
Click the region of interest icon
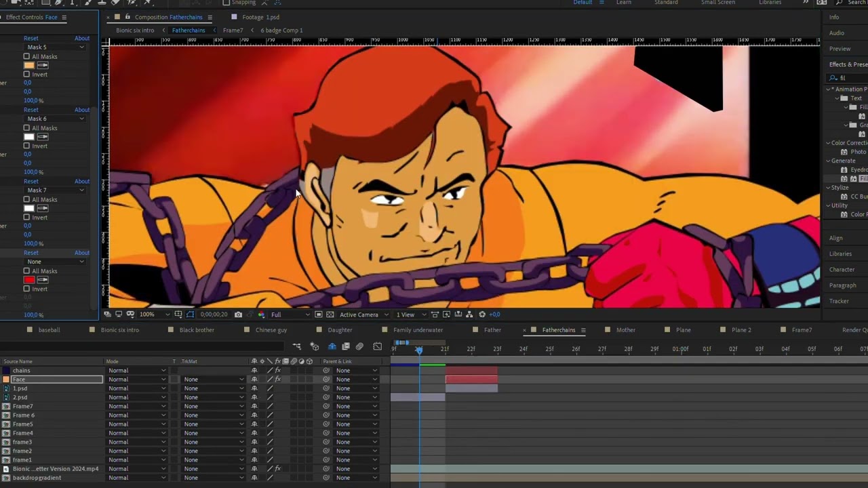[319, 314]
